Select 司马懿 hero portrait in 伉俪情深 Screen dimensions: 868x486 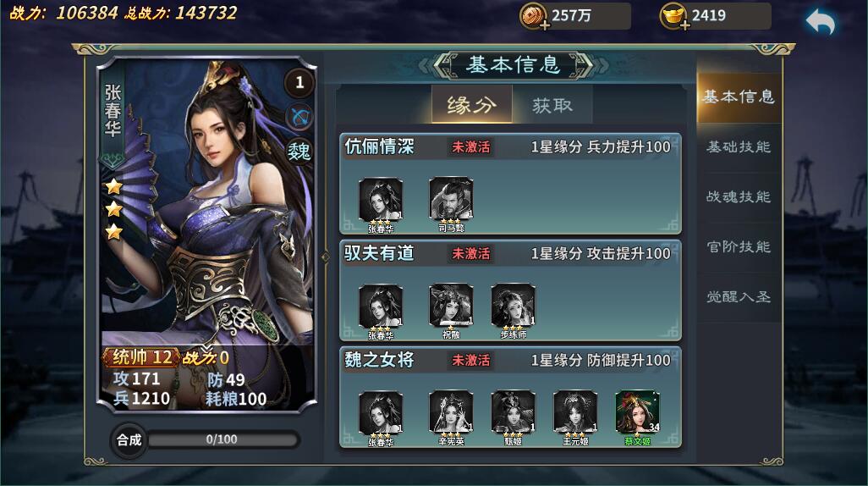tap(451, 199)
